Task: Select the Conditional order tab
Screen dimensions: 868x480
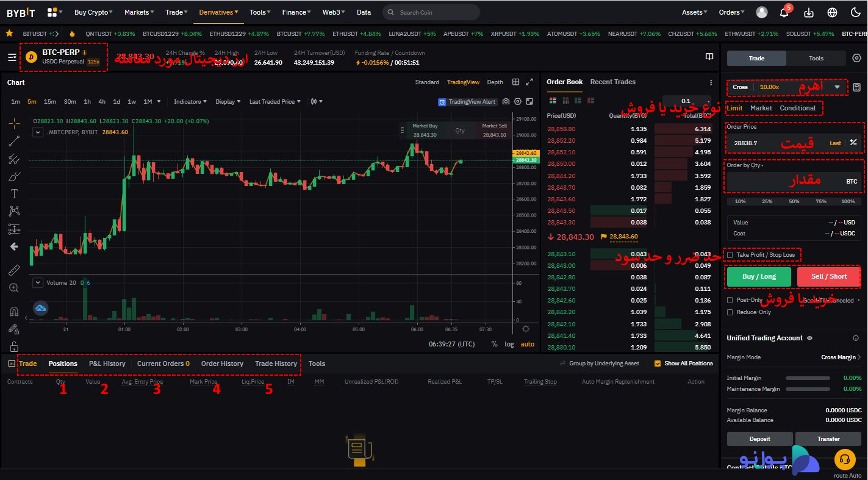Action: tap(797, 108)
